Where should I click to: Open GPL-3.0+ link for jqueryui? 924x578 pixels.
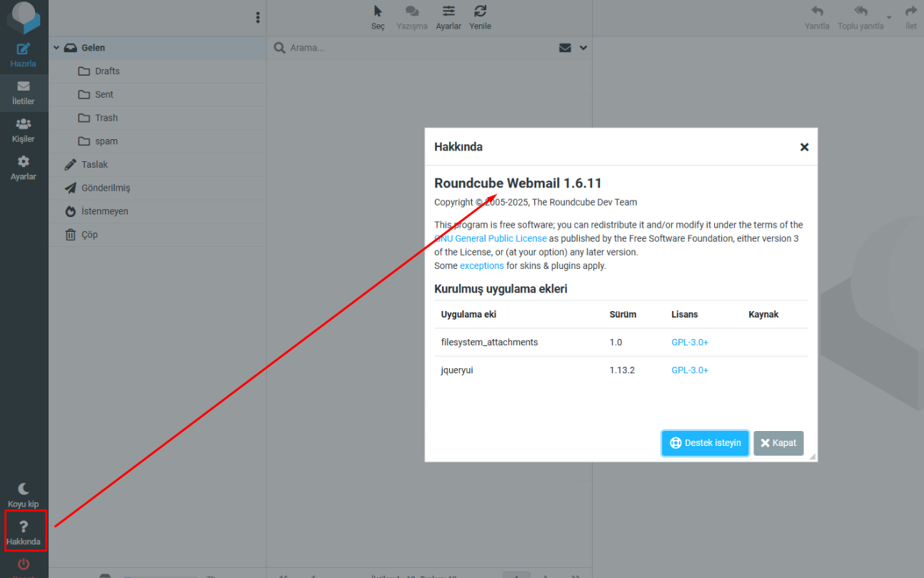click(690, 370)
